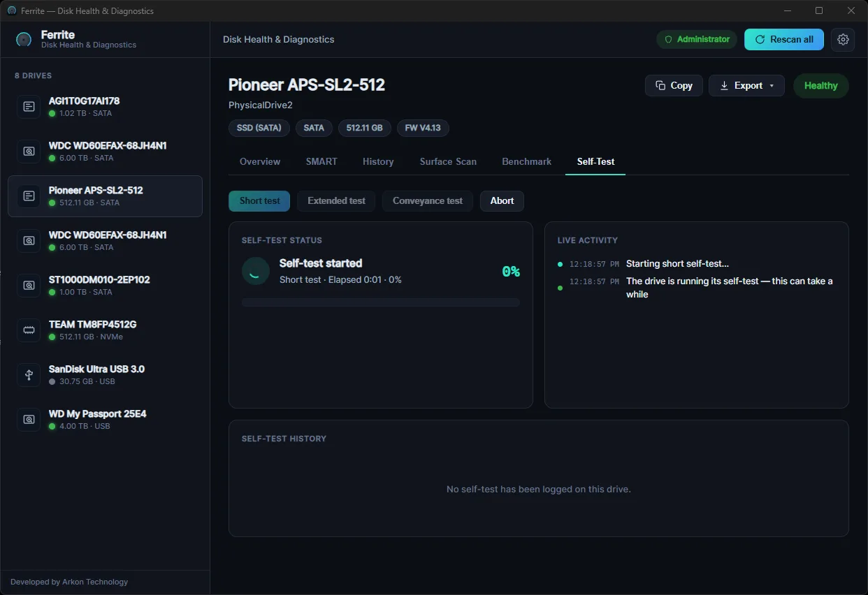The width and height of the screenshot is (868, 595).
Task: Select the WD My Passport 25E4 drive
Action: 105,420
